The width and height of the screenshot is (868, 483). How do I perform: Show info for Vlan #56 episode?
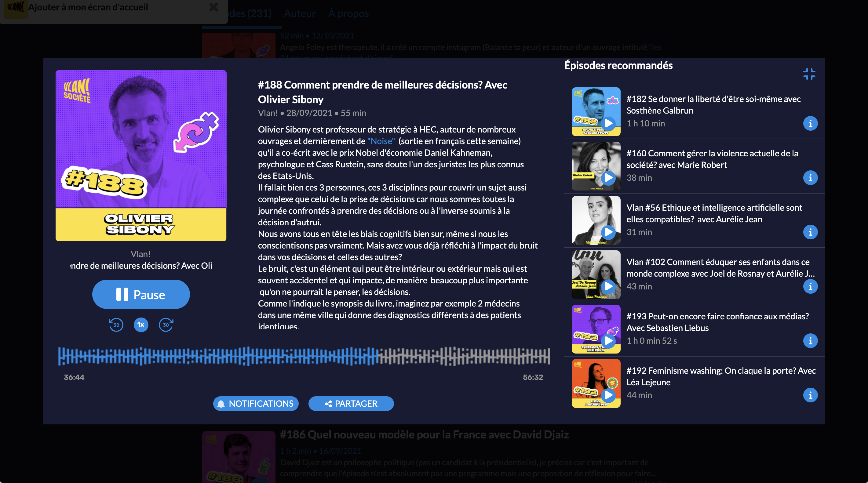coord(810,232)
